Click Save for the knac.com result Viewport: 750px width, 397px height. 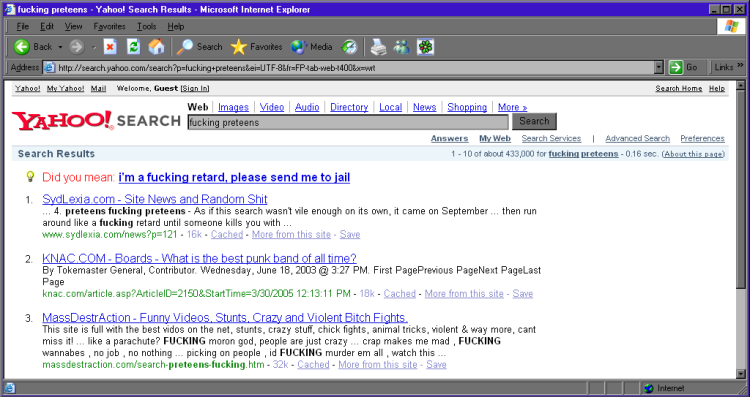click(x=523, y=294)
